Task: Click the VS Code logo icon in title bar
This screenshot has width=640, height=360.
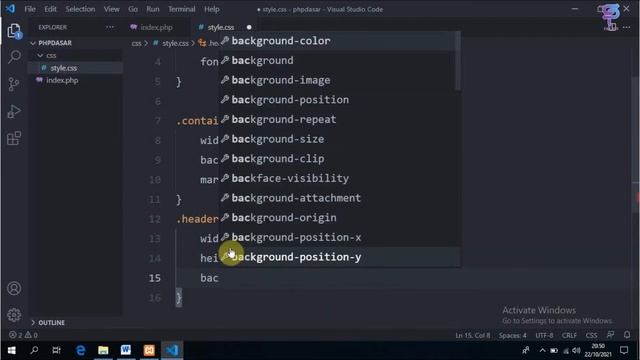Action: [x=10, y=9]
